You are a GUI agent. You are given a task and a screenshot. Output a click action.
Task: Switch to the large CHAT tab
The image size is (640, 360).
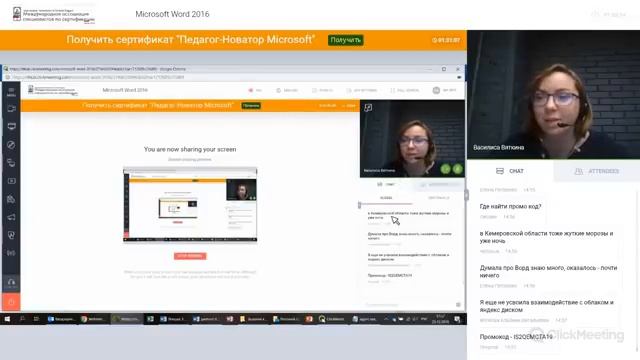[x=510, y=171]
